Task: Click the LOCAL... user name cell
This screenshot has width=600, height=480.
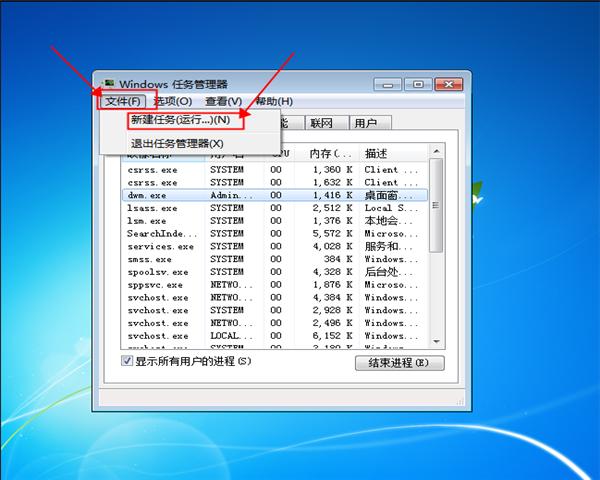Action: coord(231,336)
